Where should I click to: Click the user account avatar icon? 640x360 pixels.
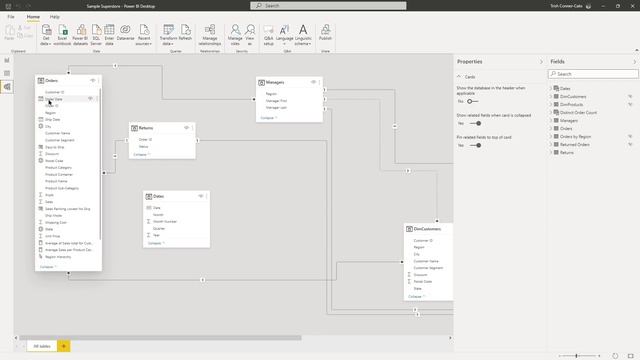(588, 6)
